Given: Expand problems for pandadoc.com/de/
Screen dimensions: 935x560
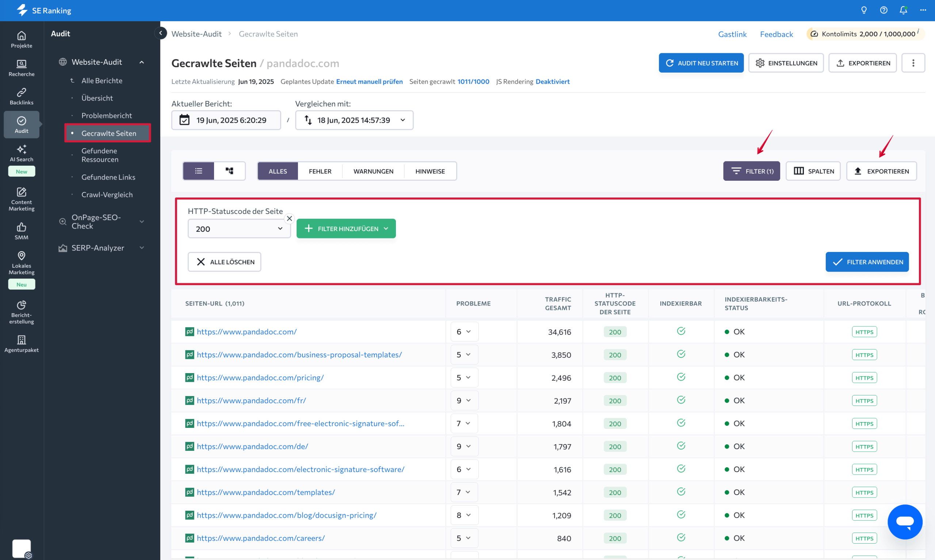Looking at the screenshot, I should click(x=464, y=446).
